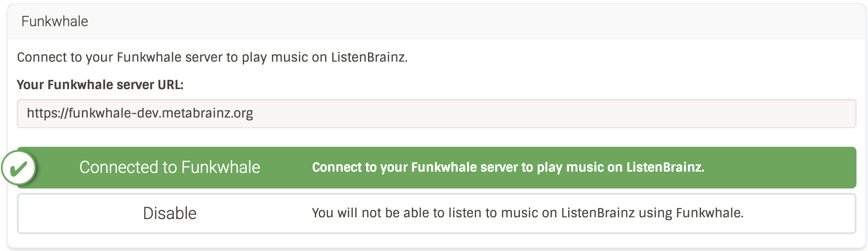Image resolution: width=868 pixels, height=251 pixels.
Task: Click the bold white description in green bar
Action: click(508, 167)
